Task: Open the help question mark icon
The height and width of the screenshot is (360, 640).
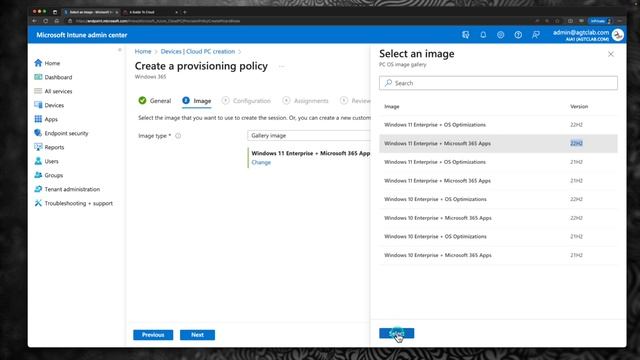Action: point(518,35)
